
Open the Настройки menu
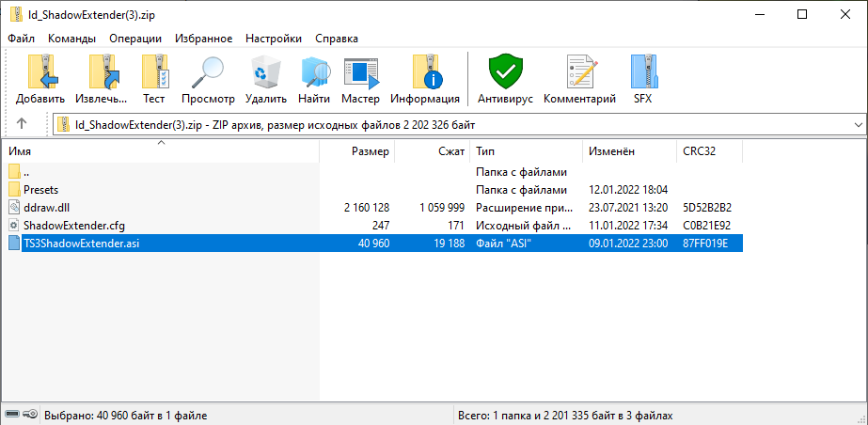pyautogui.click(x=274, y=39)
